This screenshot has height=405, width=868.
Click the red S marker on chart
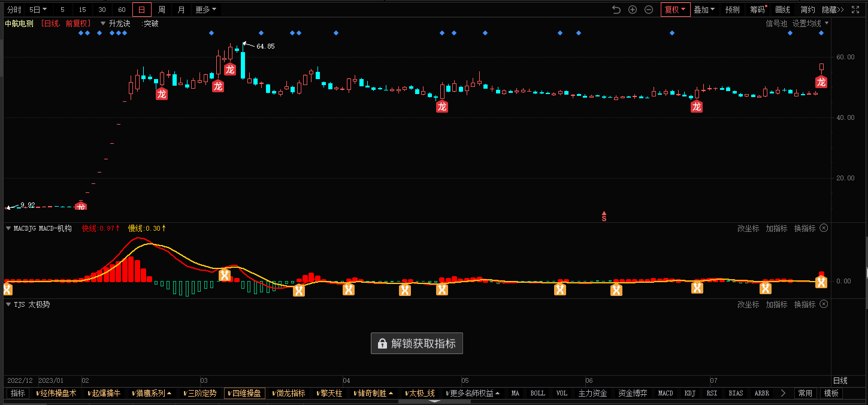tap(604, 217)
